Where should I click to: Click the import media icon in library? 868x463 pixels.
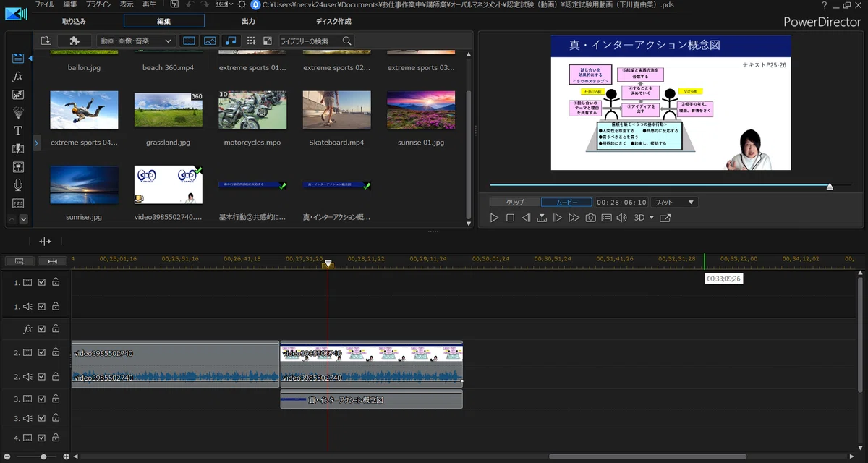46,41
